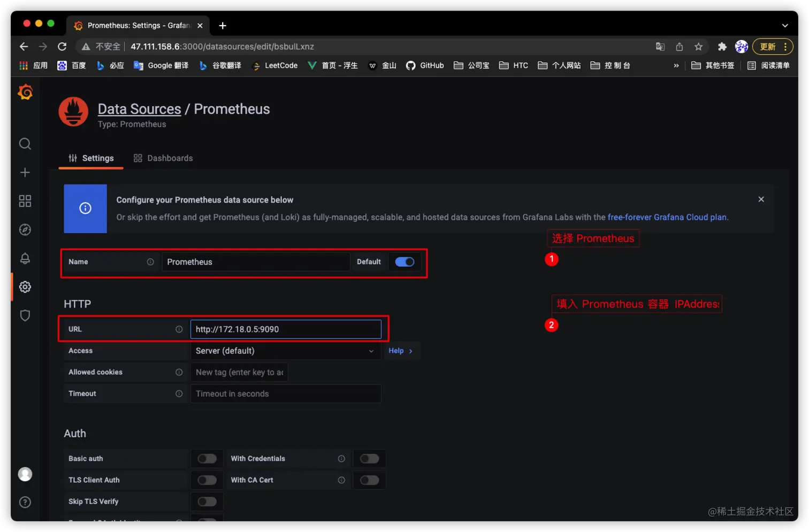Open the Search icon in the sidebar
The height and width of the screenshot is (532, 809).
click(25, 144)
